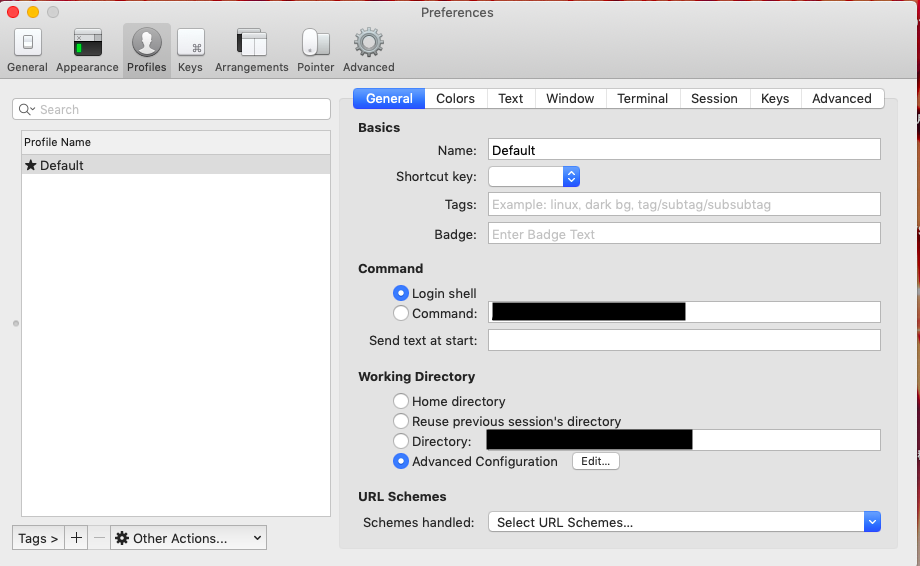Click the profile Search field
Image resolution: width=920 pixels, height=566 pixels.
tap(171, 109)
